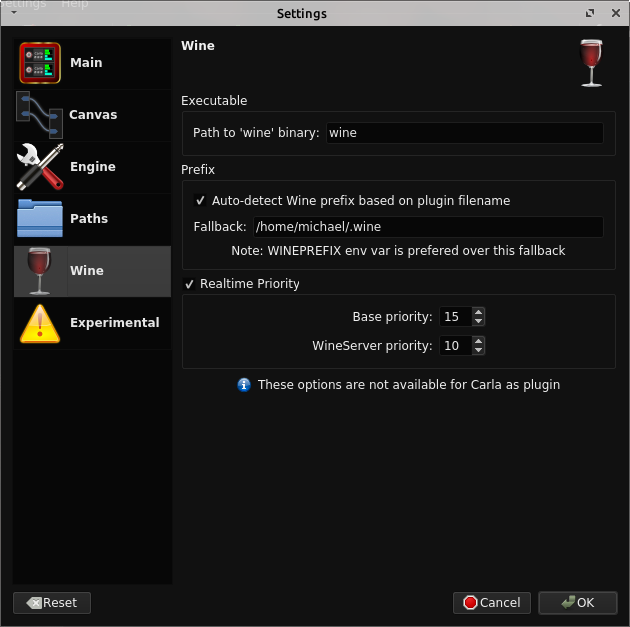Increase WineServer priority with up arrow

478,341
